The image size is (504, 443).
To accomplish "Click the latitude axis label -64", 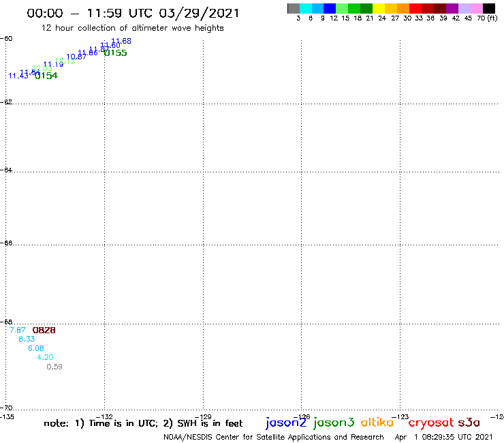I will [6, 170].
